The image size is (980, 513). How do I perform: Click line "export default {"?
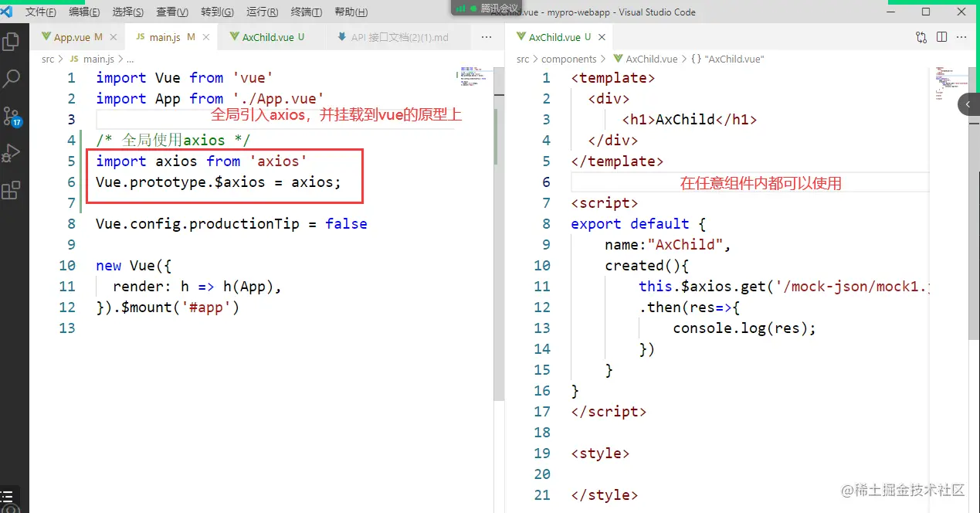click(x=639, y=224)
